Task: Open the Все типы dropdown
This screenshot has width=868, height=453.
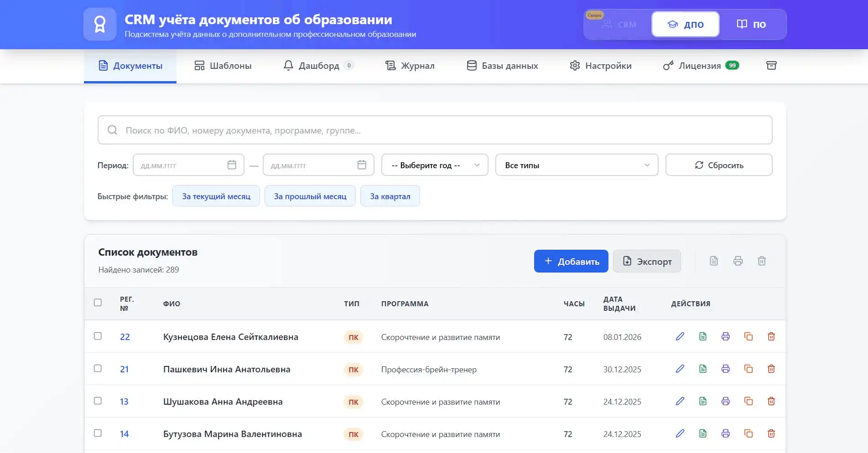Action: point(577,165)
